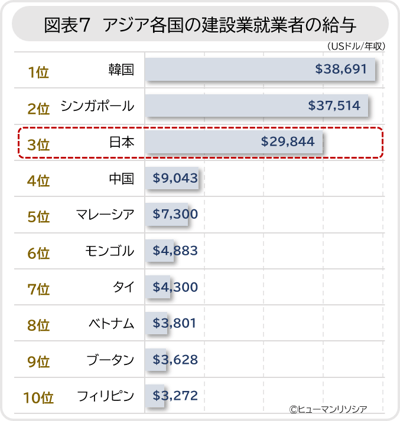Select the country label シンガポール
Screen dimensions: 400x421
pos(97,106)
